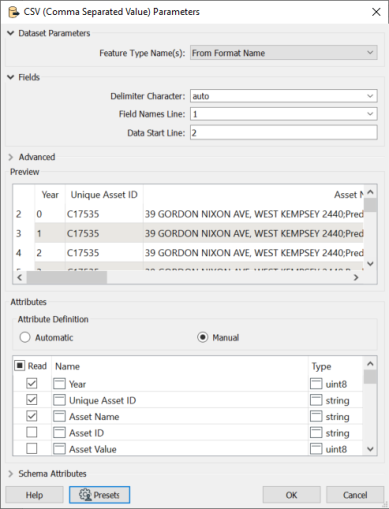Click the CSV dialog title bar icon

coord(13,12)
